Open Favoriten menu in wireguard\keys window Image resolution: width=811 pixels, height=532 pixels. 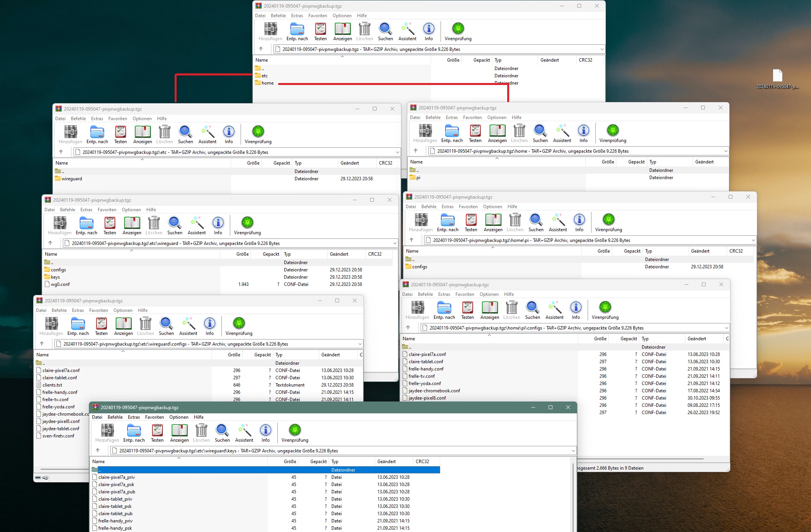coord(154,417)
